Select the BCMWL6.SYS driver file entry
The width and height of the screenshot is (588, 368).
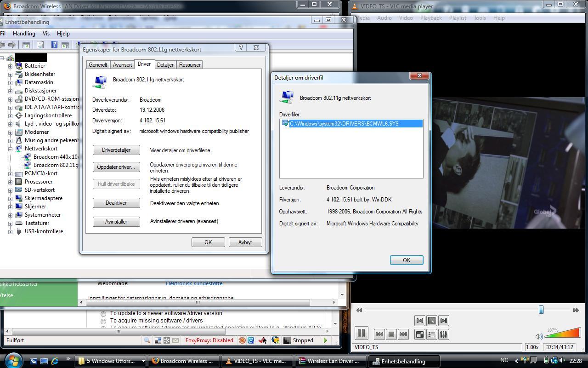coord(351,123)
